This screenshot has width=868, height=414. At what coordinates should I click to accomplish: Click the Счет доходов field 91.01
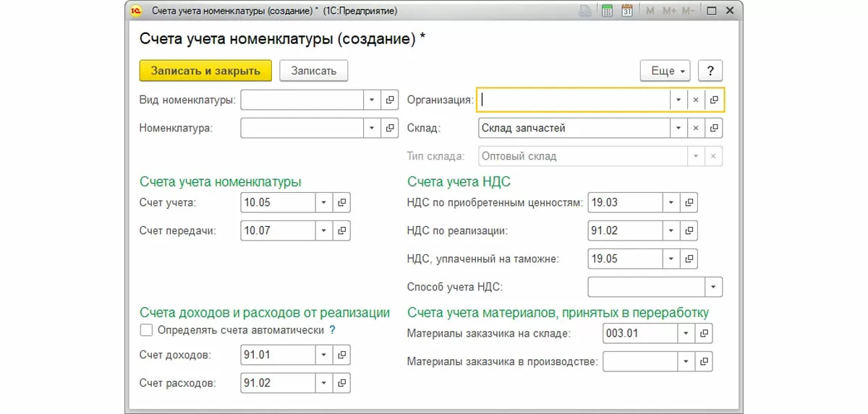click(278, 355)
